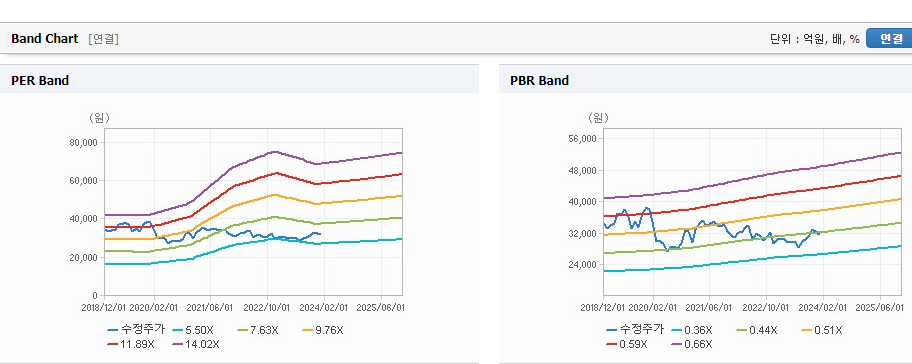Toggle 0.51X legend item in PBR Band

pyautogui.click(x=822, y=330)
